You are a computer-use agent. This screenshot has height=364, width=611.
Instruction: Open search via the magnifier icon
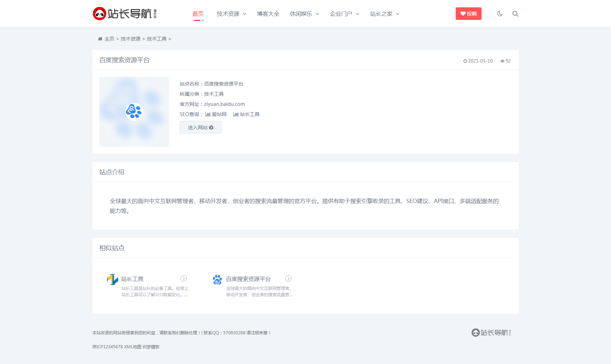tap(515, 14)
